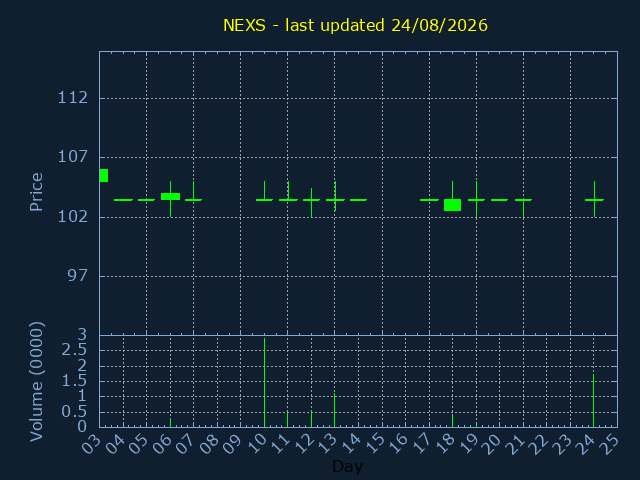This screenshot has width=640, height=480.
Task: Click the tallest volume bar on day 10
Action: [264, 382]
